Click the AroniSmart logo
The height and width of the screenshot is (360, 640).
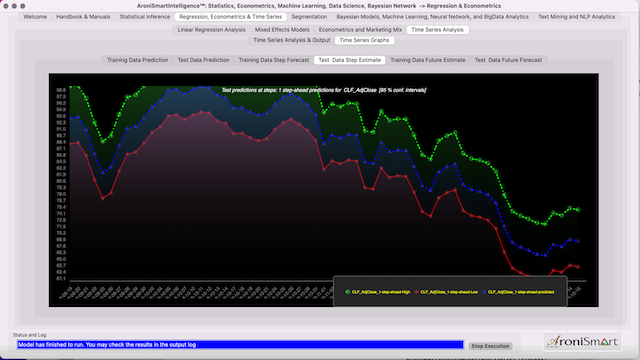point(582,342)
